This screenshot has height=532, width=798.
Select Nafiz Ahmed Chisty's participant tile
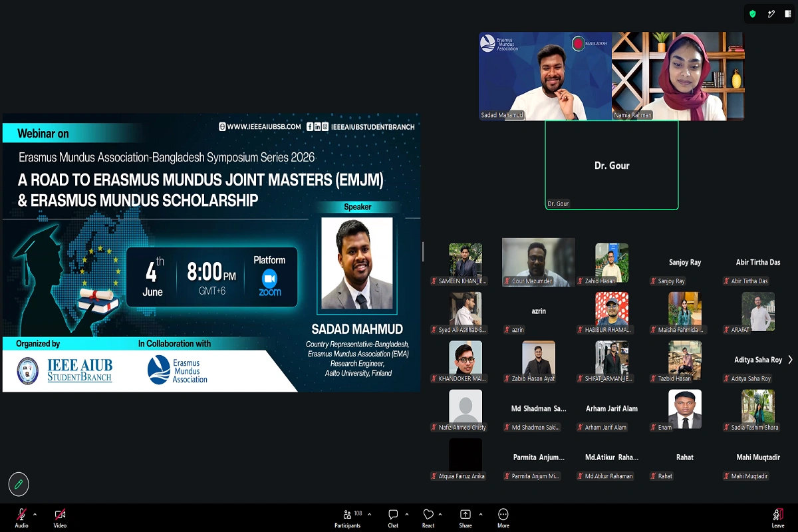coord(465,410)
